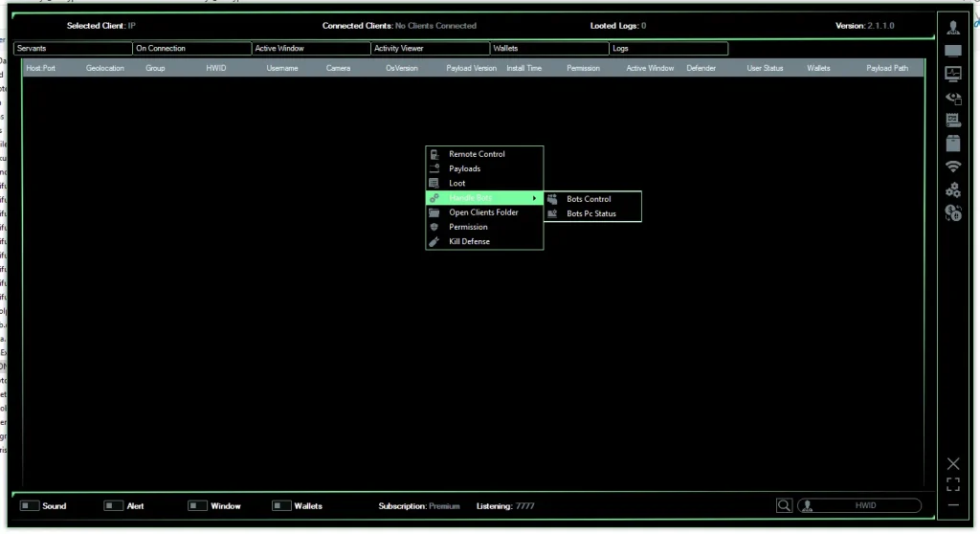Click the box package icon in sidebar
The width and height of the screenshot is (980, 534).
[953, 144]
